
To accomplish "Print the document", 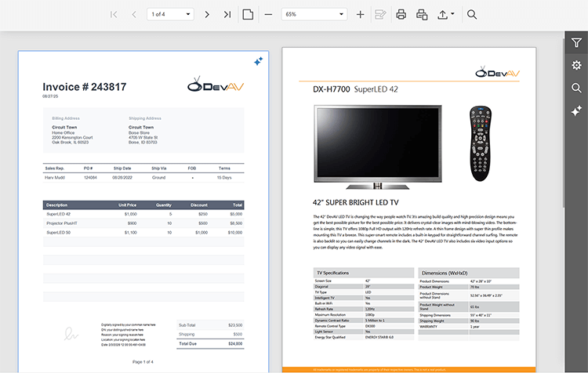I will pos(401,15).
